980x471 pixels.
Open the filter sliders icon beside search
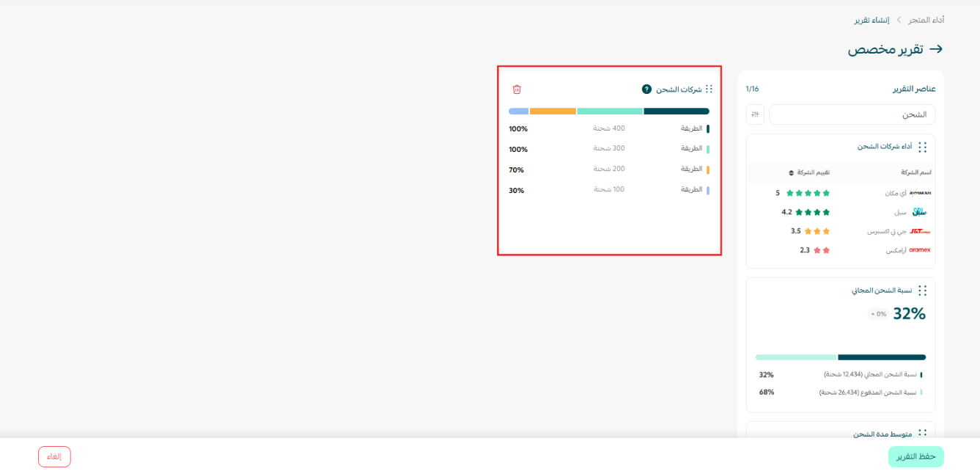(755, 114)
